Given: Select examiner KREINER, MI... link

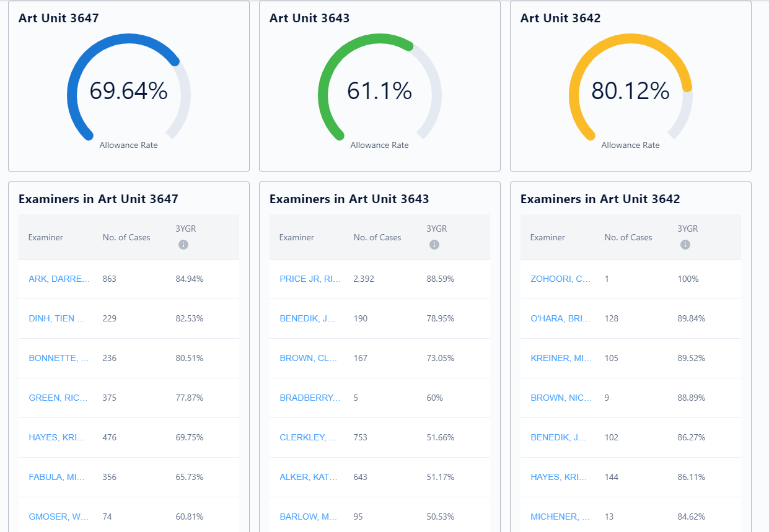Looking at the screenshot, I should 561,358.
